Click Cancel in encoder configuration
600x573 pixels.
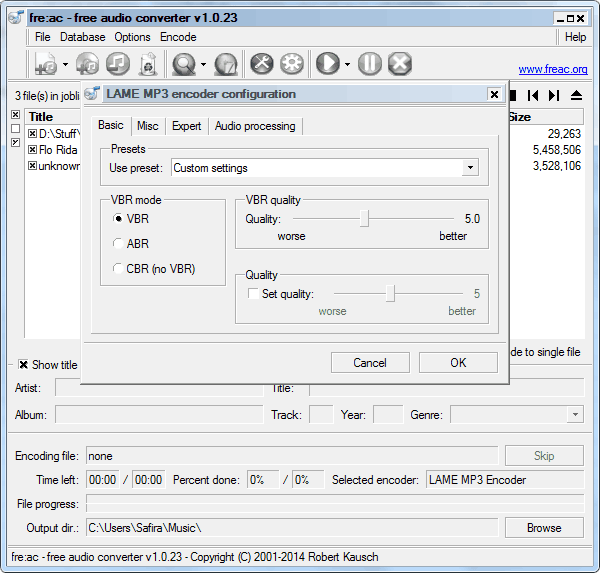[370, 362]
